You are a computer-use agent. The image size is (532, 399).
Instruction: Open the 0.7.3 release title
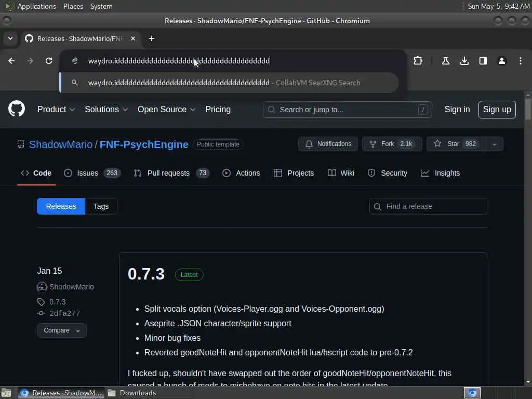point(146,274)
